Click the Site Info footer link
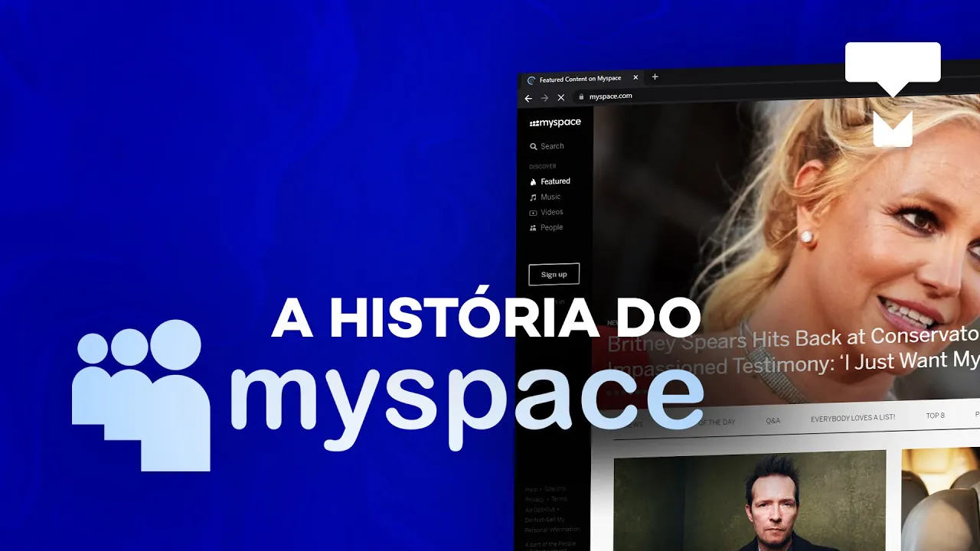Screen dimensions: 980x551 point(555,488)
